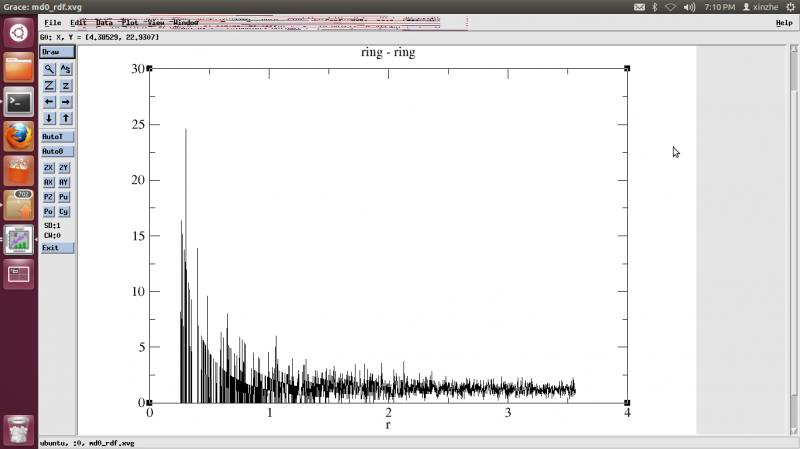This screenshot has height=449, width=800.
Task: Open the Data menu
Action: click(x=104, y=22)
